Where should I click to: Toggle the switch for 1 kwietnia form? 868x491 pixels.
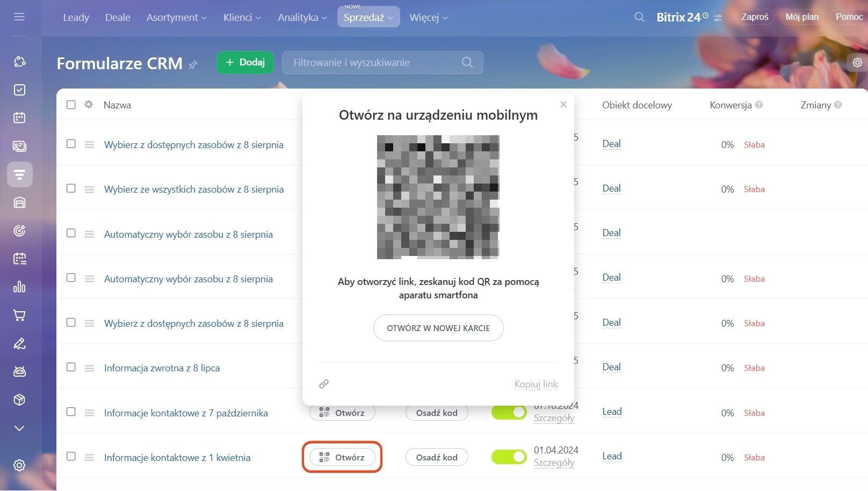click(x=509, y=457)
